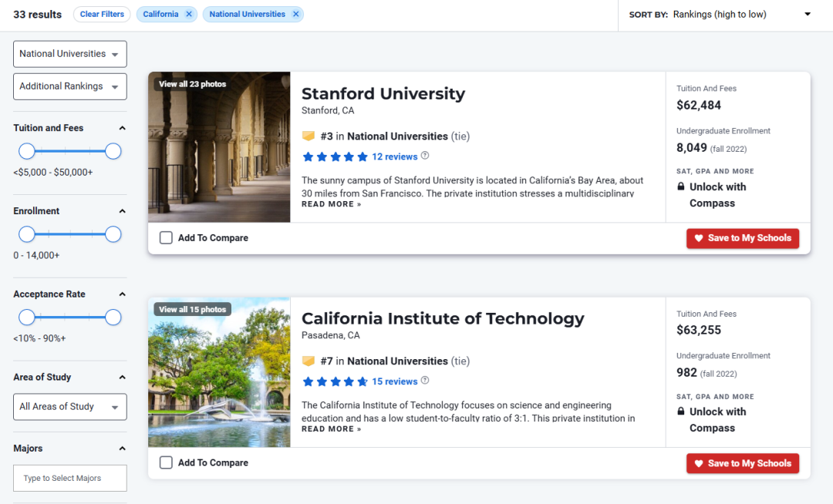Save Stanford University to My Schools
This screenshot has width=833, height=504.
point(743,238)
